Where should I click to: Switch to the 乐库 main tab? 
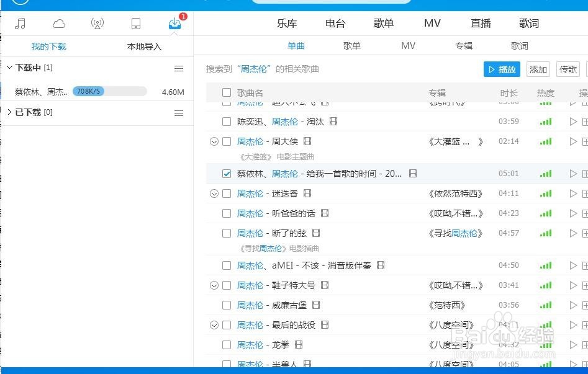click(287, 23)
